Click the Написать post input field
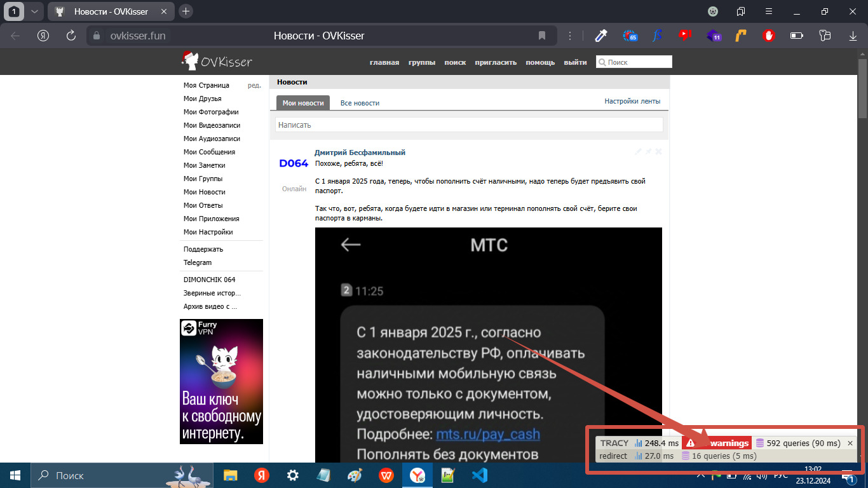This screenshot has width=868, height=488. [x=469, y=125]
